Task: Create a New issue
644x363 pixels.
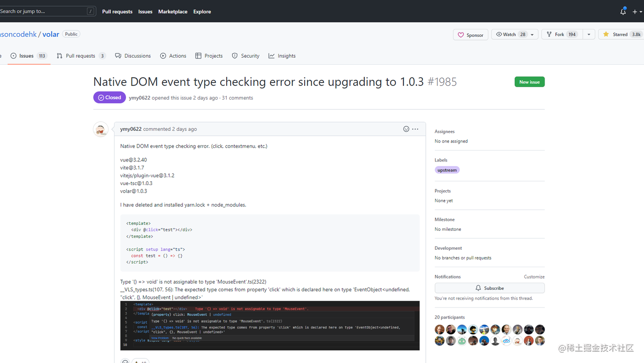Action: tap(529, 82)
